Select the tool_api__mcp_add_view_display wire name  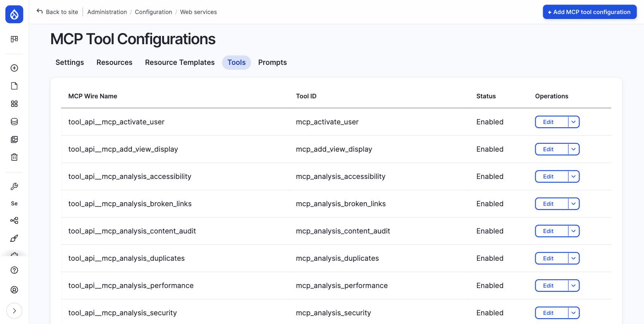[123, 149]
